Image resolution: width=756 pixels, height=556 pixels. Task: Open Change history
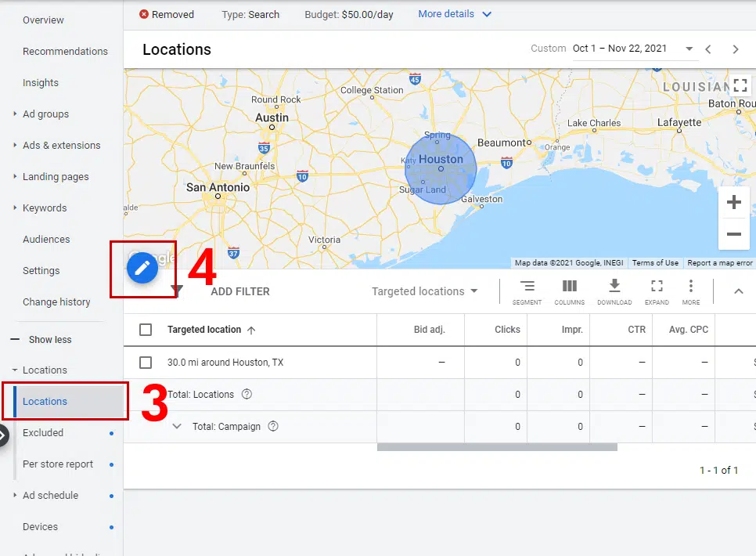click(x=56, y=302)
